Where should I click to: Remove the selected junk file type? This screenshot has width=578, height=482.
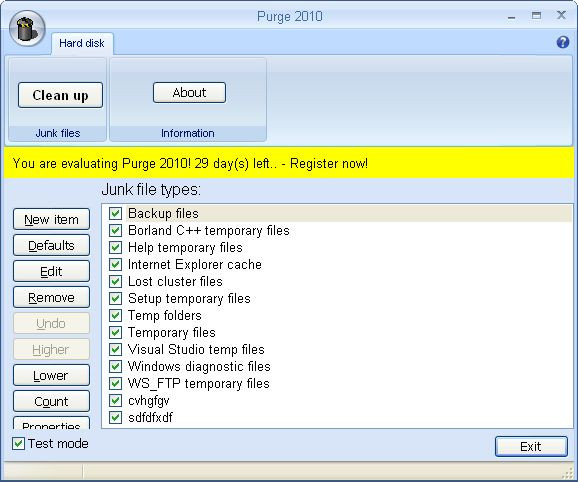pyautogui.click(x=51, y=297)
